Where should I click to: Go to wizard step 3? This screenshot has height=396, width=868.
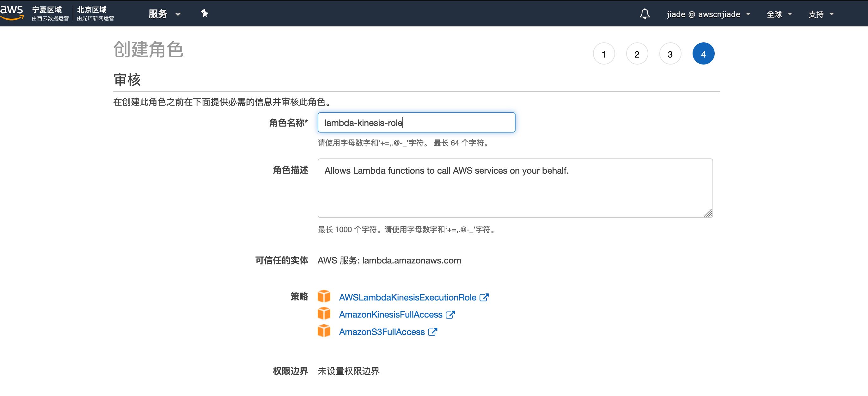[670, 54]
